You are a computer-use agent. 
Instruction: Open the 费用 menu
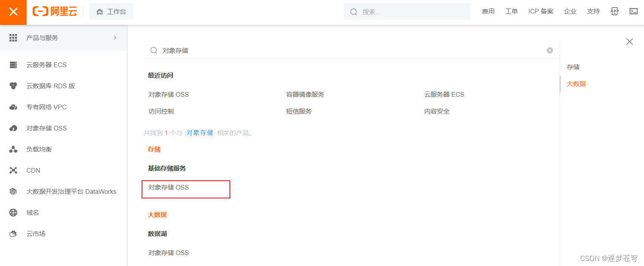tap(488, 11)
